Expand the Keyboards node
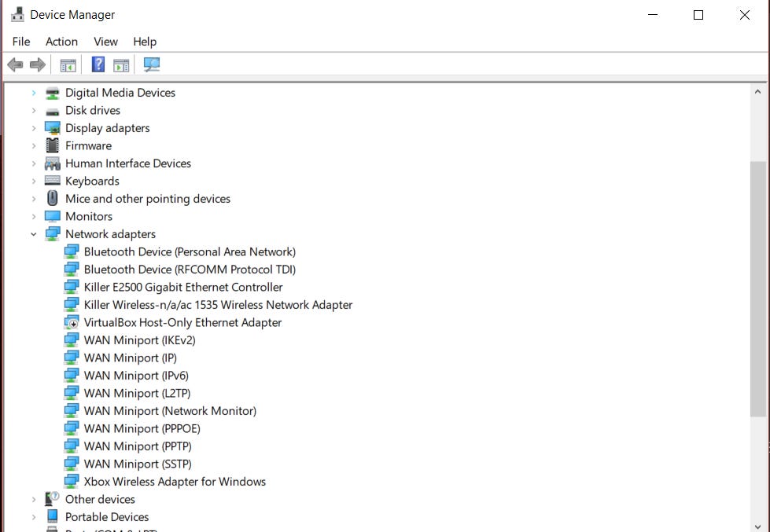The image size is (770, 532). coord(33,181)
